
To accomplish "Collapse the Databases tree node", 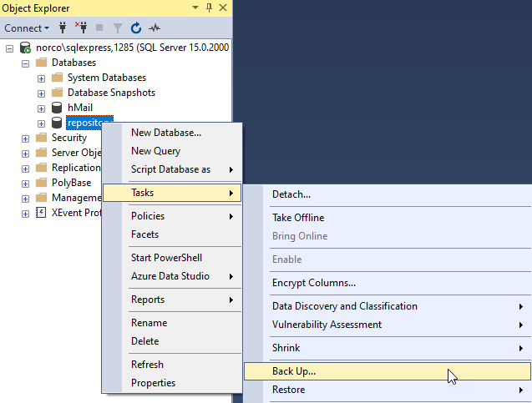I will tap(26, 63).
